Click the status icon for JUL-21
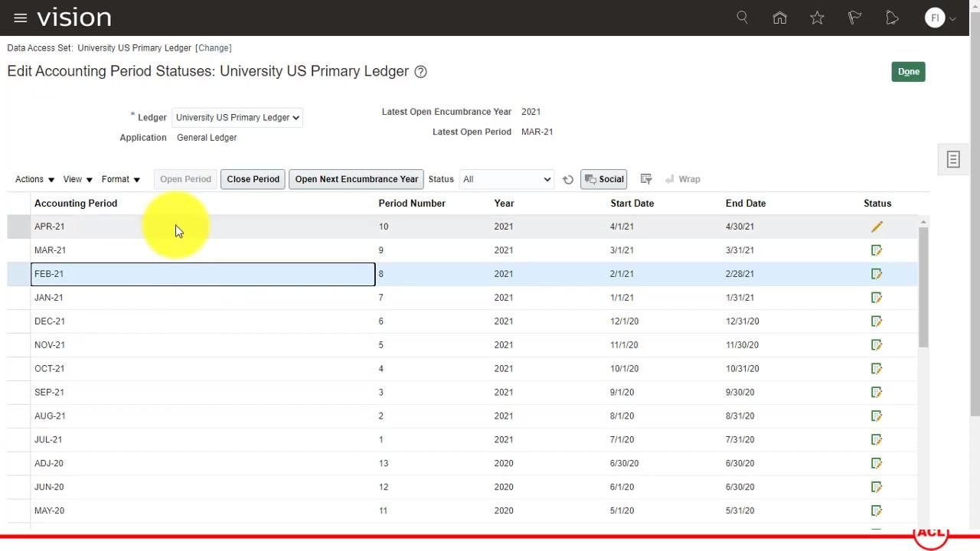Screen dimensions: 980x551 [877, 440]
